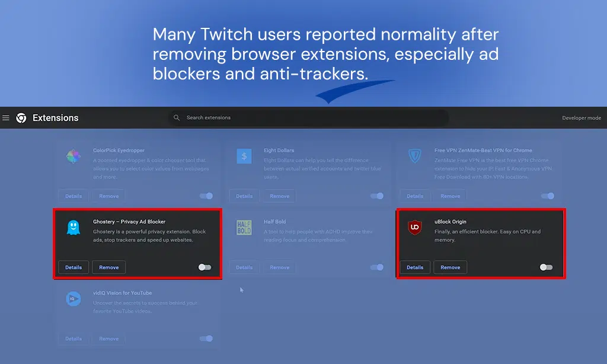Viewport: 607px width, 364px height.
Task: Open Details for uBlock Origin
Action: click(x=415, y=267)
